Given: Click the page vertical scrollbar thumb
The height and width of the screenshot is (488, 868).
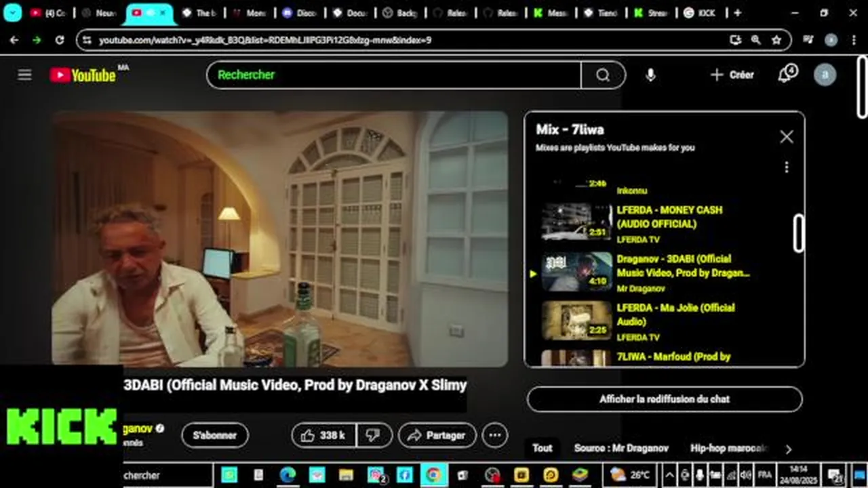Looking at the screenshot, I should [862, 87].
